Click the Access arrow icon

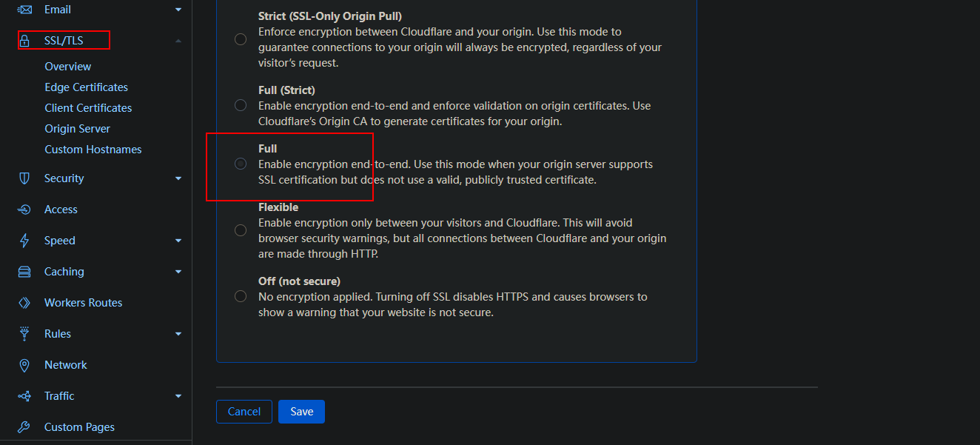click(24, 210)
